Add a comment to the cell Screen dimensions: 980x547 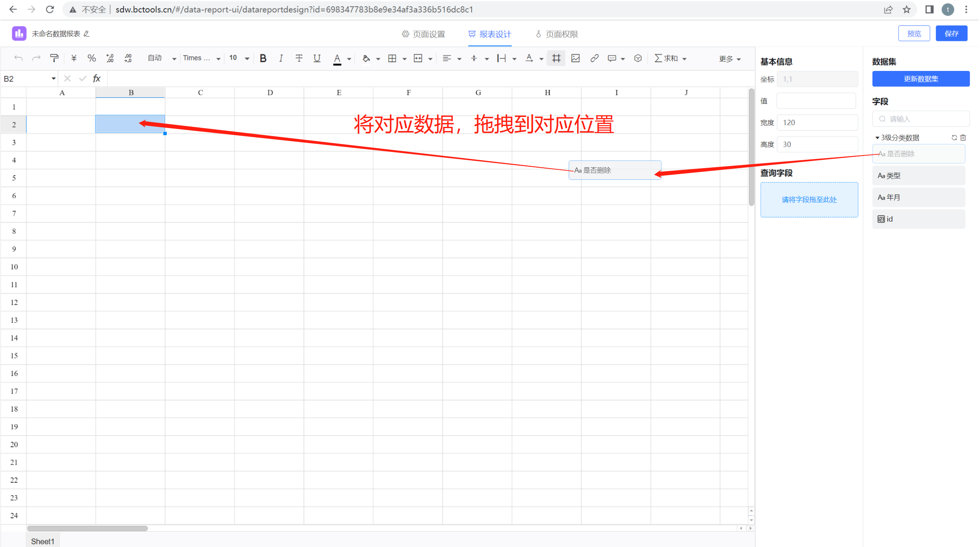[x=612, y=58]
